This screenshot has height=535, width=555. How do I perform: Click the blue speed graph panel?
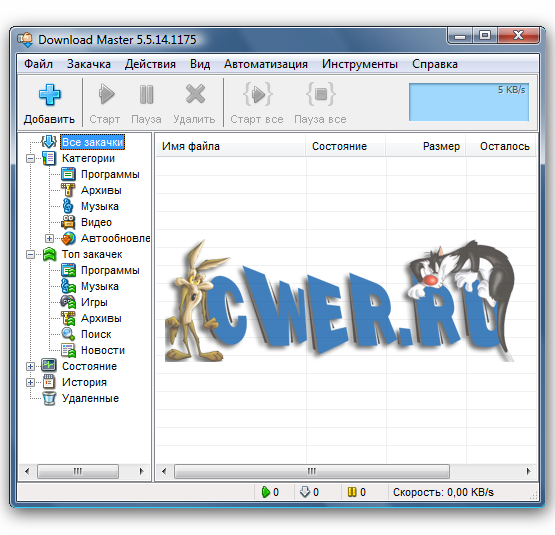click(x=469, y=102)
